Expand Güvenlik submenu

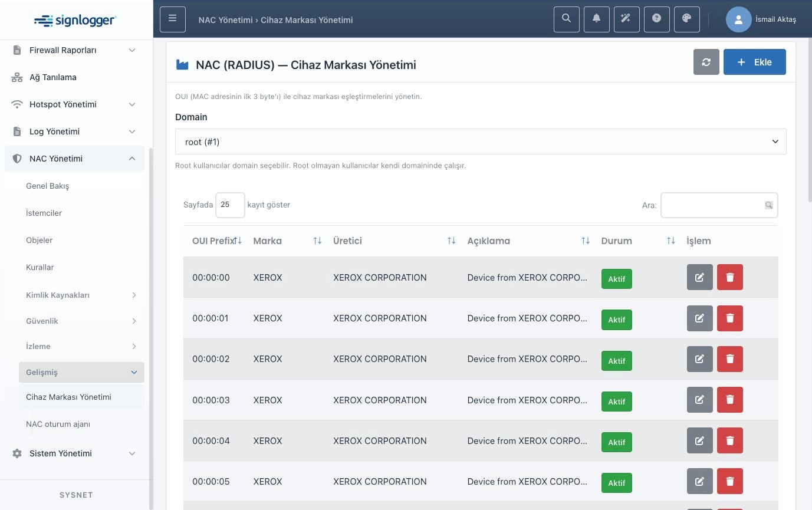click(x=81, y=321)
